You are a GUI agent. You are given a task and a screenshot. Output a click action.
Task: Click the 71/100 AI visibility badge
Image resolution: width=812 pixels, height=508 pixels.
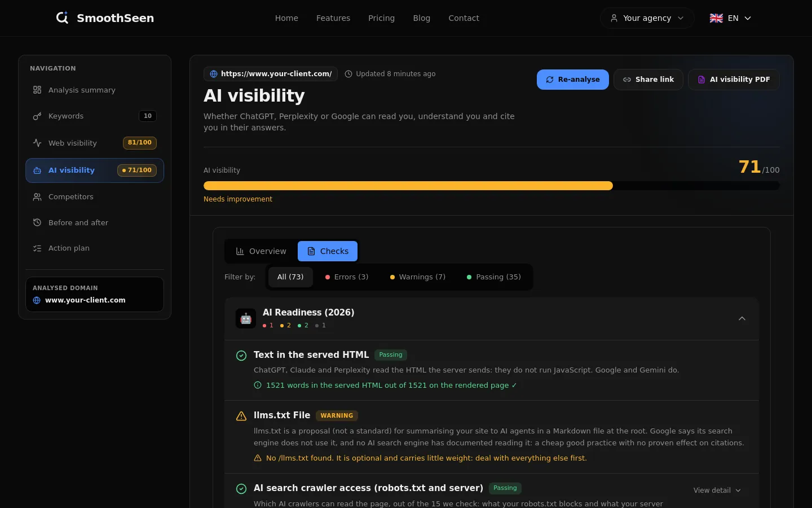pos(137,170)
